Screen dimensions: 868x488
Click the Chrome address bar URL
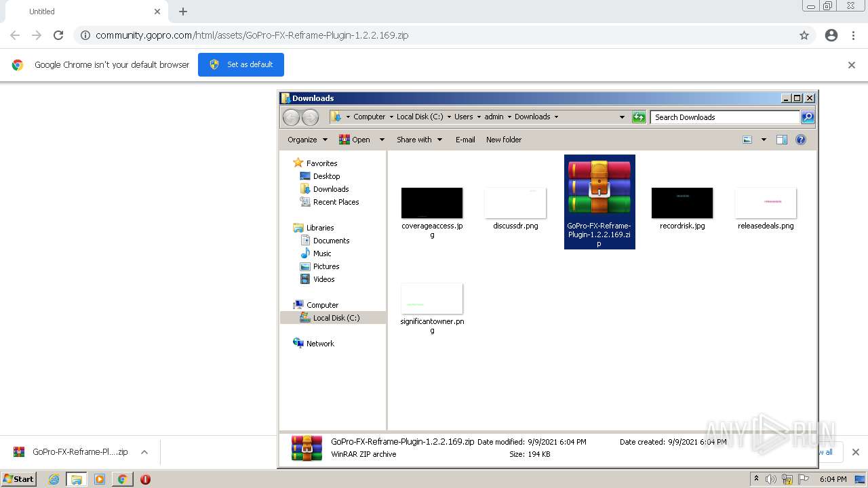(x=252, y=35)
